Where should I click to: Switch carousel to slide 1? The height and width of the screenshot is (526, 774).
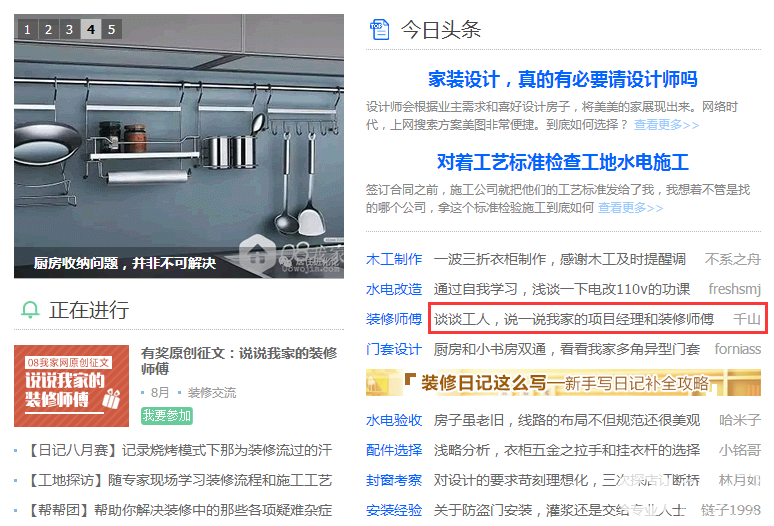click(x=27, y=30)
